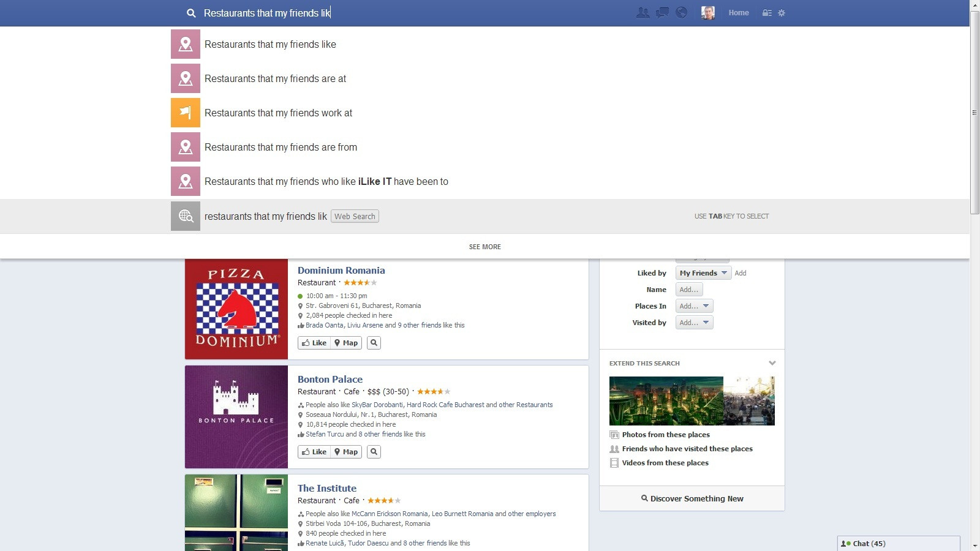Collapse the Extend This Search section
The width and height of the screenshot is (980, 551).
click(772, 363)
